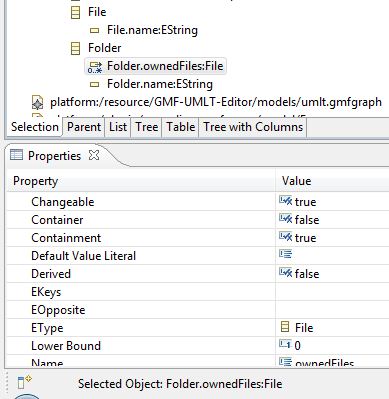Click the Folder class icon in tree
Viewport: 389px width, 399px height.
point(76,48)
